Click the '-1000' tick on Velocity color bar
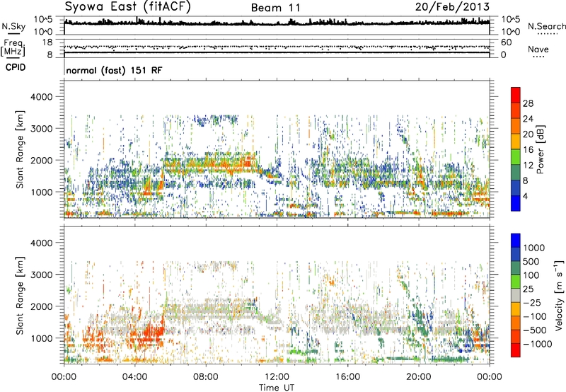 click(538, 344)
